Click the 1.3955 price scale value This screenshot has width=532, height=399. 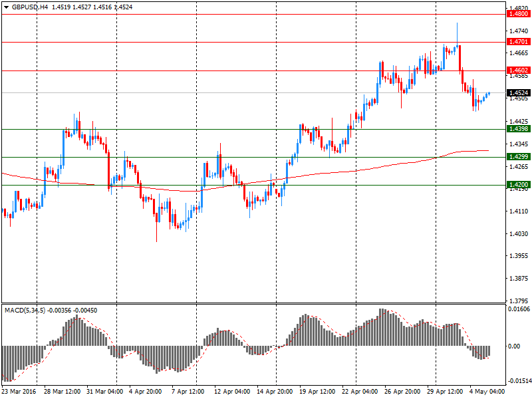(519, 256)
